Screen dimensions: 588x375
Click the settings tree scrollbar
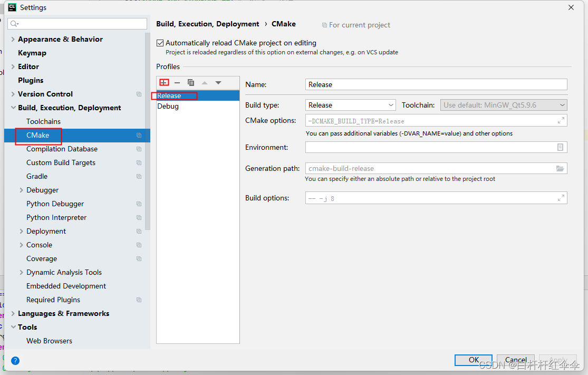point(148,131)
